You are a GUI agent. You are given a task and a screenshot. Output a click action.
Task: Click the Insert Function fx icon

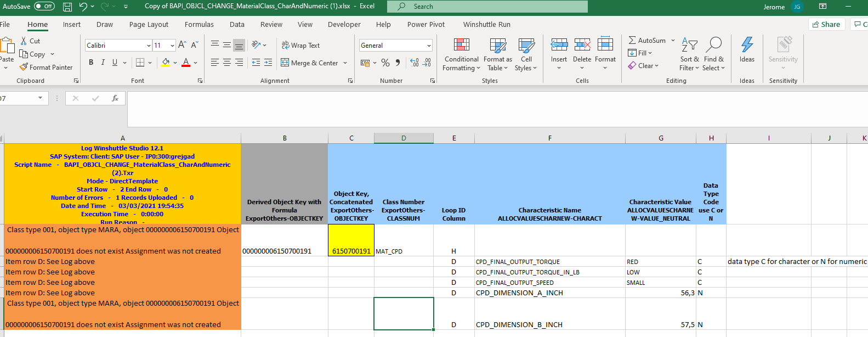115,98
